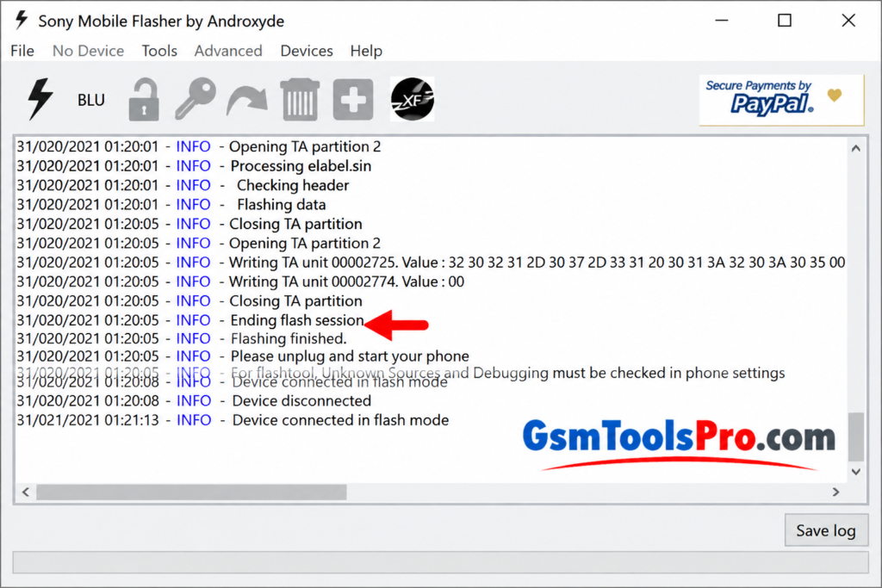Click the BLU bootloader unlock button
Viewport: 882px width, 588px height.
click(x=91, y=100)
